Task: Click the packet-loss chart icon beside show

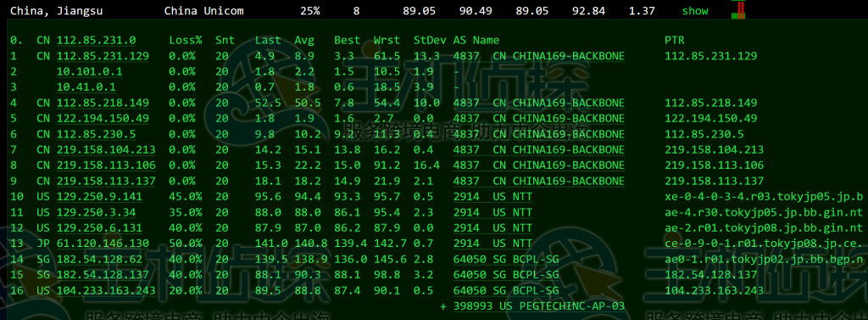Action: (738, 10)
